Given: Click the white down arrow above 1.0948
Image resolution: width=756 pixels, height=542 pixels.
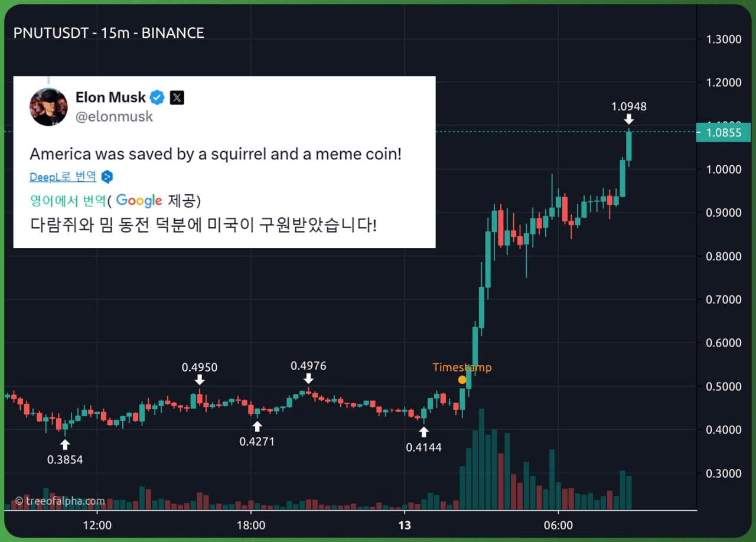Looking at the screenshot, I should 629,119.
